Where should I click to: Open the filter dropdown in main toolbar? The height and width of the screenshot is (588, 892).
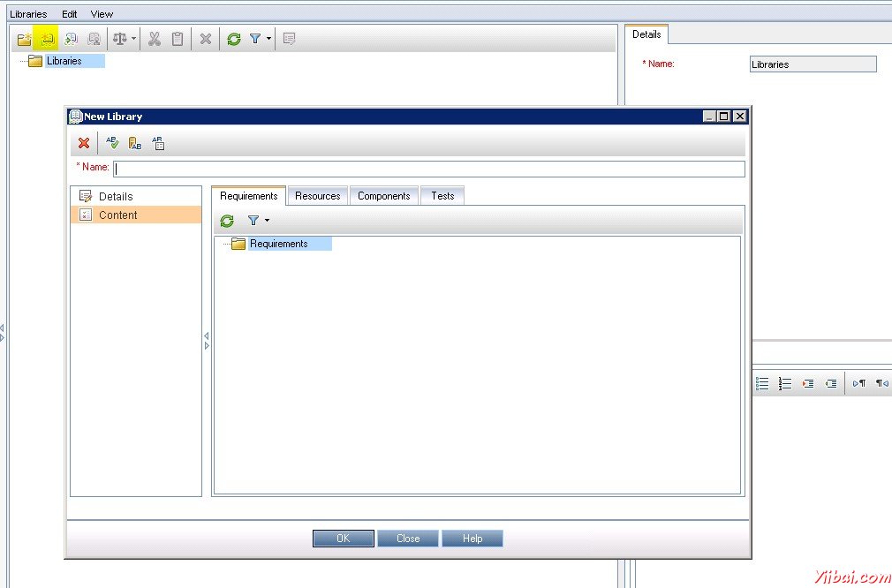click(x=268, y=39)
